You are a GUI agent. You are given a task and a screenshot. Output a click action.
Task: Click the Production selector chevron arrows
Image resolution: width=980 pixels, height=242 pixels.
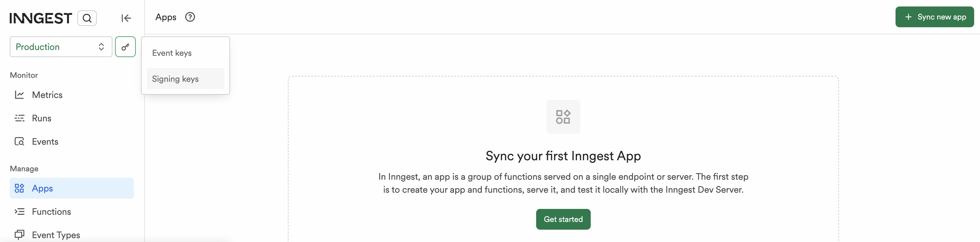[x=101, y=47]
